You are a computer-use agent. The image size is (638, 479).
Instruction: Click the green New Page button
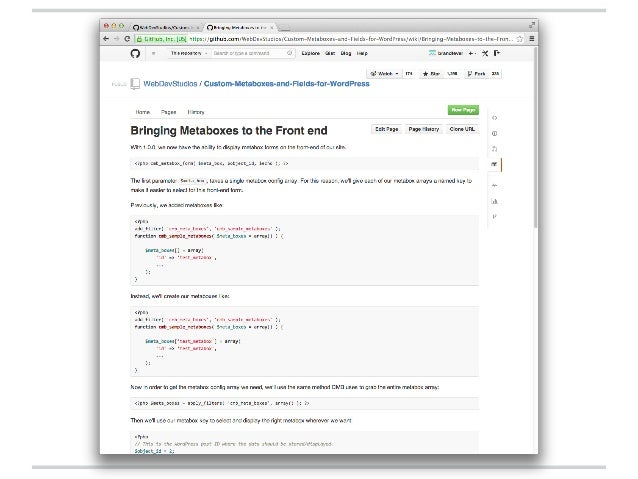(463, 110)
